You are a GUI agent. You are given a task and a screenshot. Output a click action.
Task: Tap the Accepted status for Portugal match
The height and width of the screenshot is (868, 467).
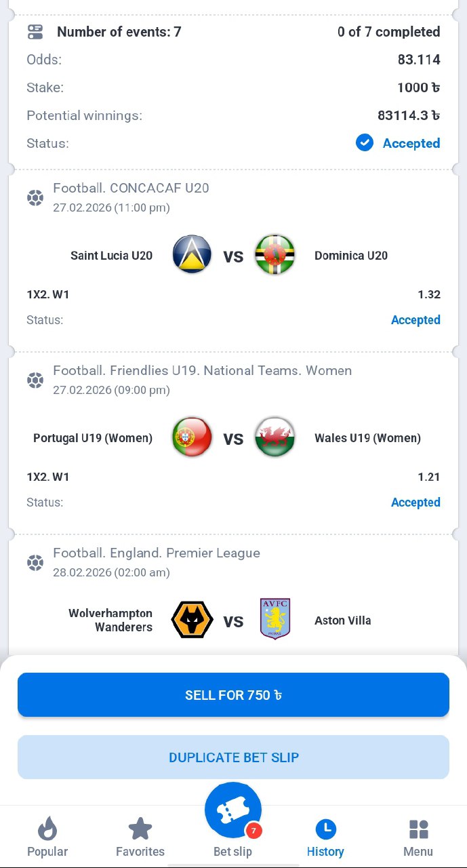pyautogui.click(x=415, y=502)
